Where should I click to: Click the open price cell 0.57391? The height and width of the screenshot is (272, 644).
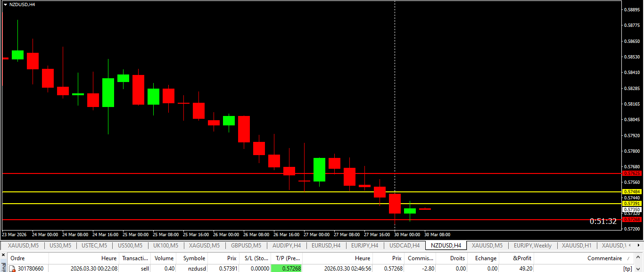[228, 269]
